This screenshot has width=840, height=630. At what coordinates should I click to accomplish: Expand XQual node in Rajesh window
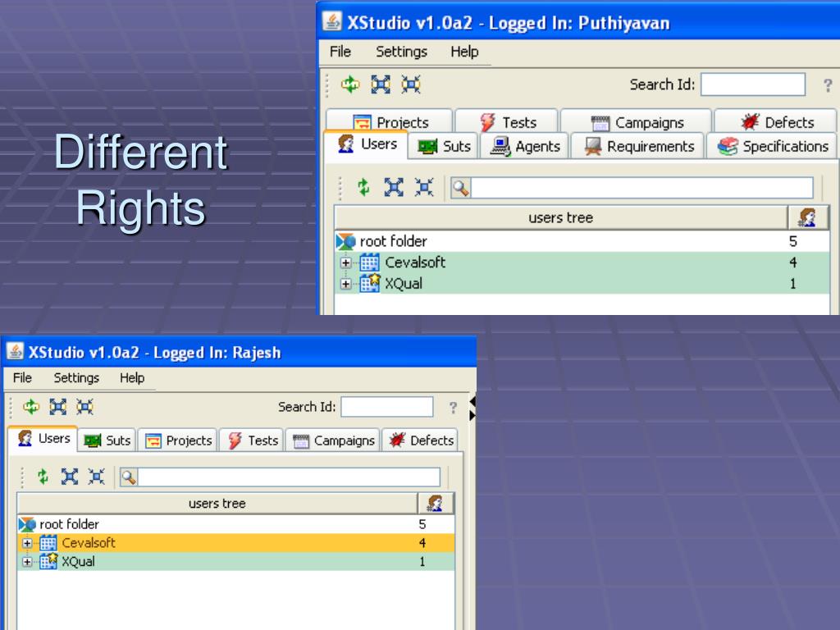click(x=27, y=562)
